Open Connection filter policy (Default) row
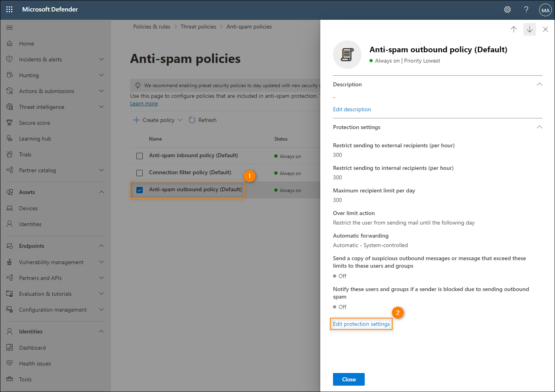555x392 pixels. click(190, 172)
